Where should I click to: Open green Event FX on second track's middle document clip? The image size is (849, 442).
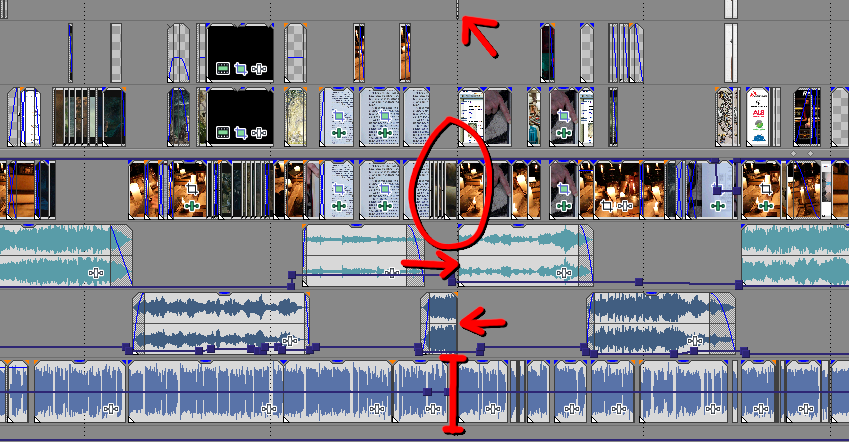click(x=385, y=133)
